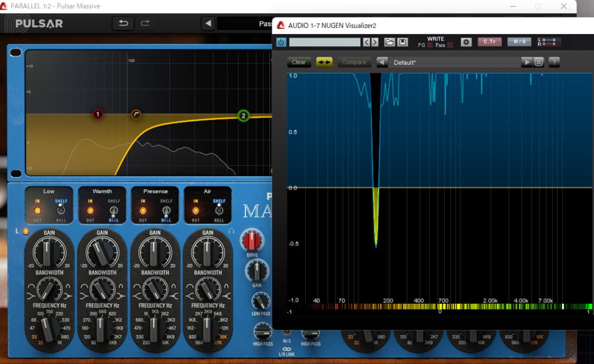Click the NUGEN Visualizer2 title bar icon
The width and height of the screenshot is (594, 364).
[281, 26]
